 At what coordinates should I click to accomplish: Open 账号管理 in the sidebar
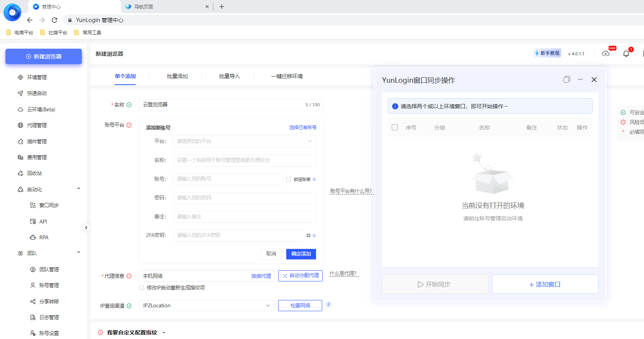(49, 285)
